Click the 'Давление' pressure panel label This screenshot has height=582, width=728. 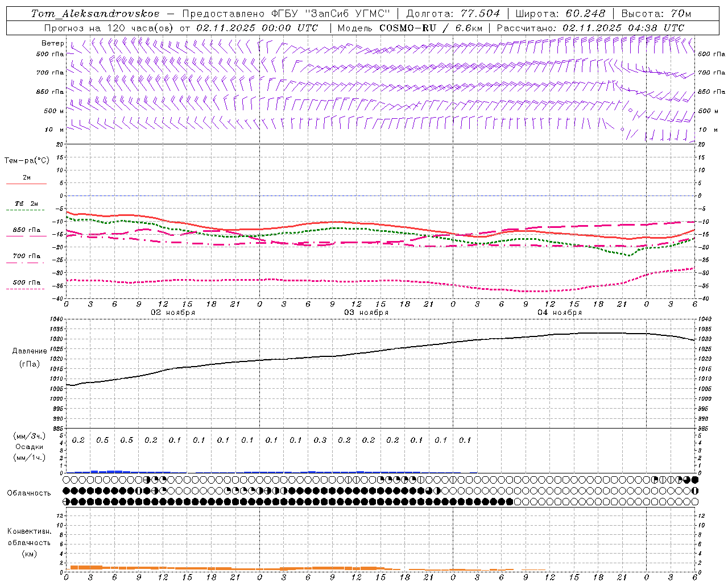30,351
